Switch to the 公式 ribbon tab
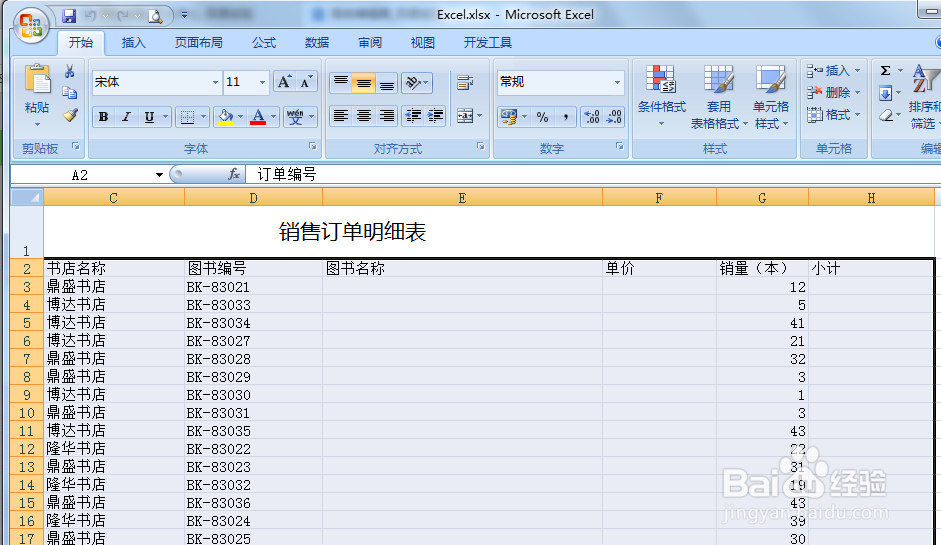The width and height of the screenshot is (941, 545). (264, 43)
